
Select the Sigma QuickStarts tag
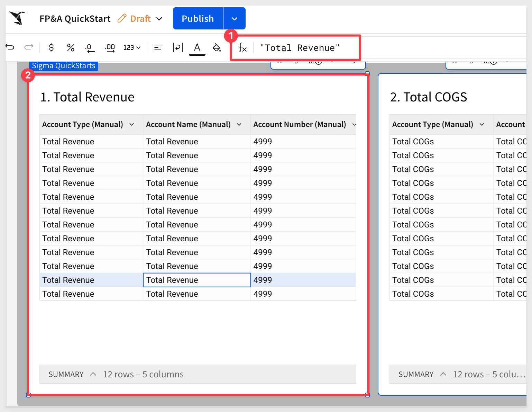click(64, 66)
